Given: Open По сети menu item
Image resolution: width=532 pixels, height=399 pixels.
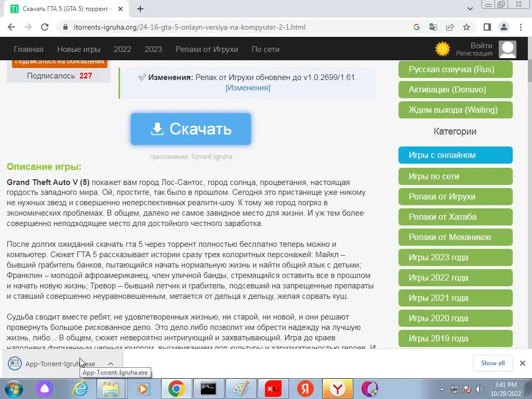Looking at the screenshot, I should 265,49.
